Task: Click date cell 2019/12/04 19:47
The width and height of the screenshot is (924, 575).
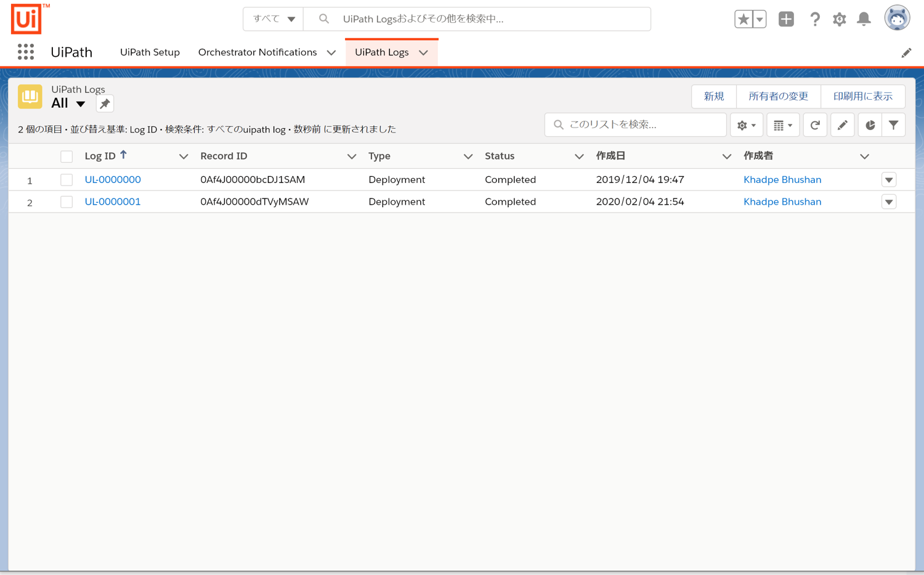Action: (640, 180)
